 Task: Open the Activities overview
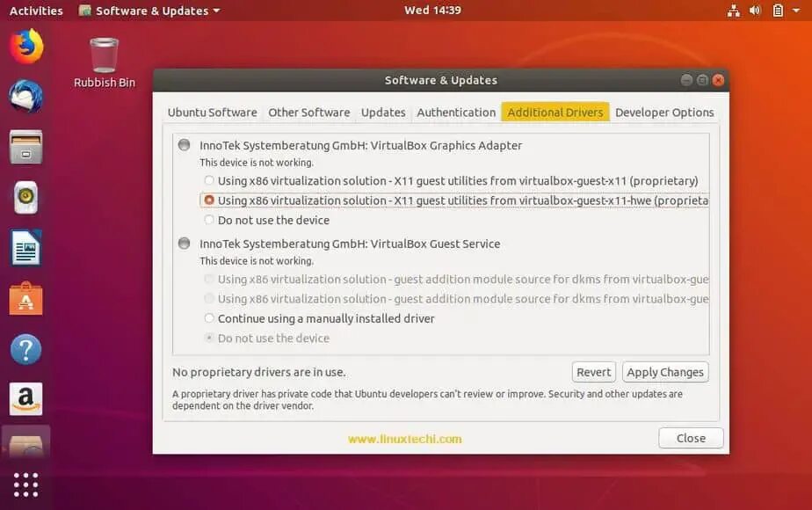(36, 11)
